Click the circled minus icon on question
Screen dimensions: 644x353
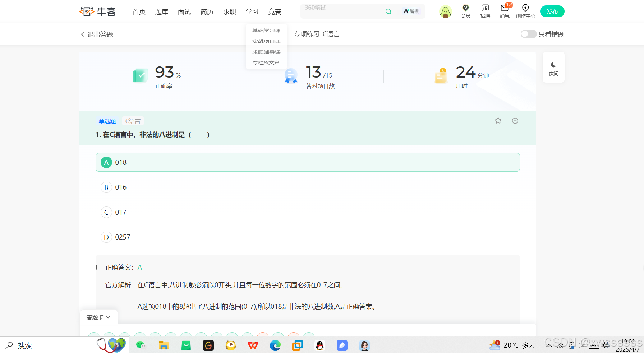click(515, 121)
